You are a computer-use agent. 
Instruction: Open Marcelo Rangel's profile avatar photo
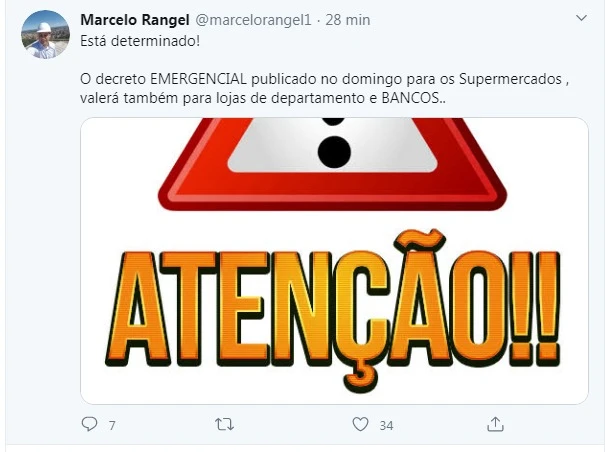pyautogui.click(x=45, y=34)
